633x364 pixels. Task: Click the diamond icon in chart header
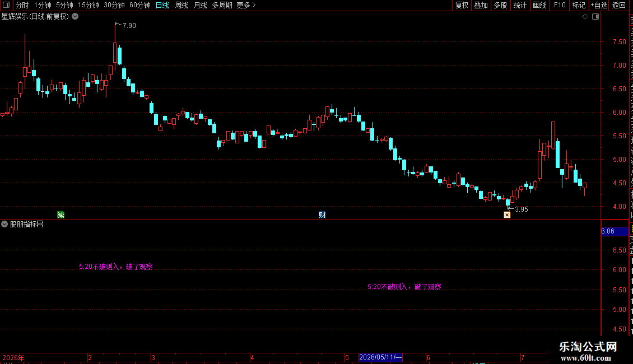(x=585, y=17)
